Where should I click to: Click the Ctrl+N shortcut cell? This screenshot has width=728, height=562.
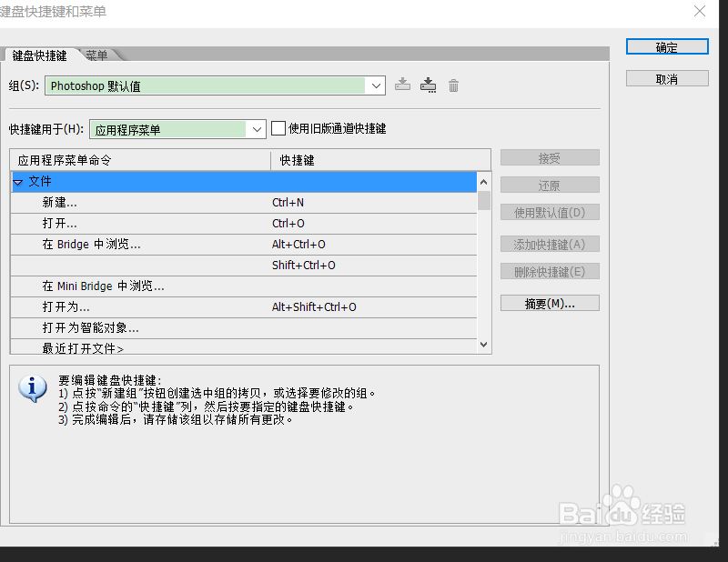[288, 203]
